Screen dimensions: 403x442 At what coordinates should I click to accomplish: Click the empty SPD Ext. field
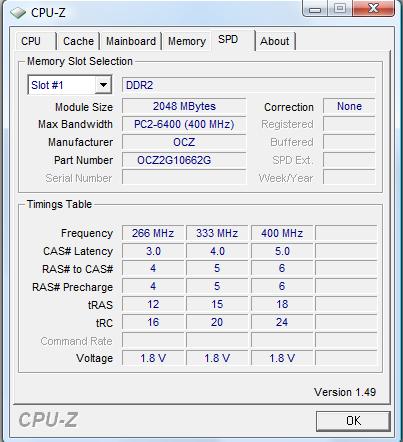point(349,160)
